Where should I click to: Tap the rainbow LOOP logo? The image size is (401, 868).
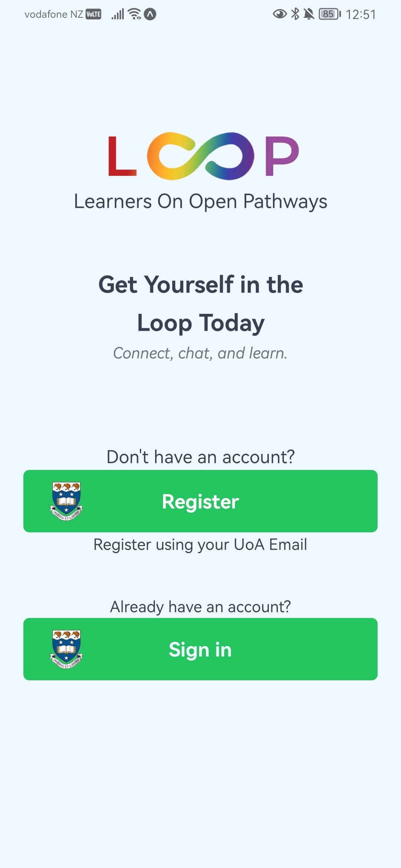tap(203, 156)
